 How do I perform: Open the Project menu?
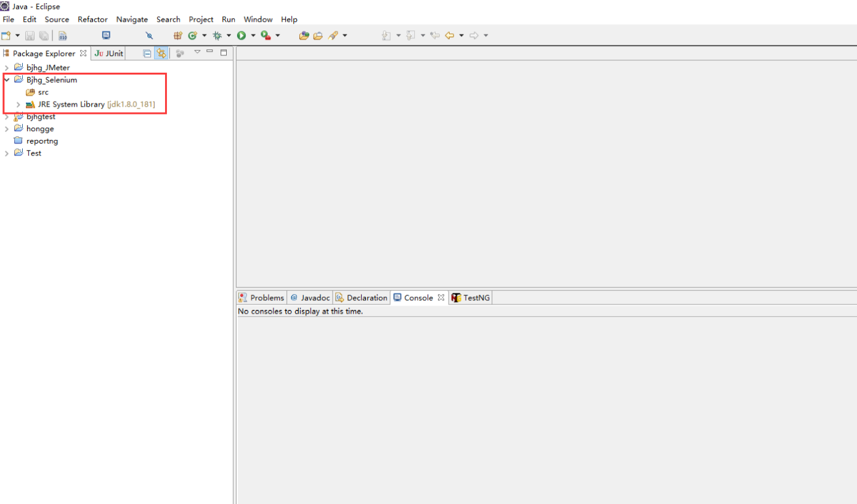201,19
